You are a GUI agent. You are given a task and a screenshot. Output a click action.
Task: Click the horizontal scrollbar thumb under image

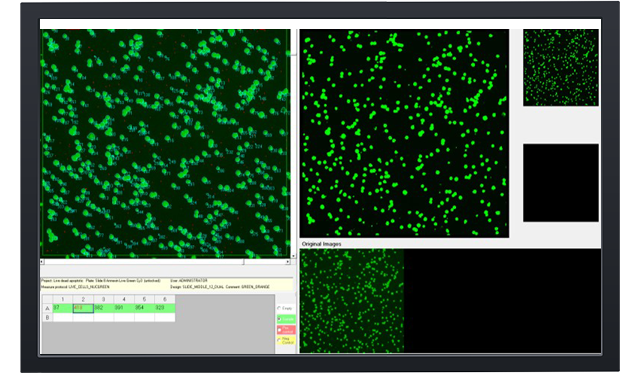coord(144,262)
